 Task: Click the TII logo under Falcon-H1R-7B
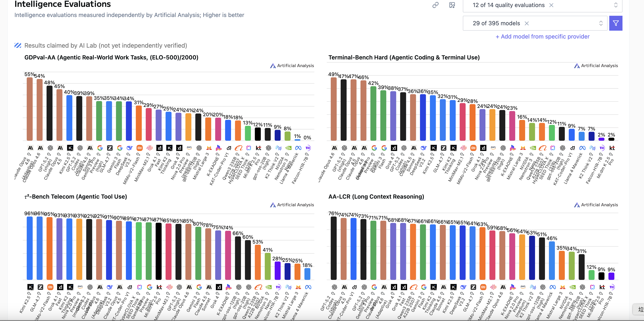[308, 148]
